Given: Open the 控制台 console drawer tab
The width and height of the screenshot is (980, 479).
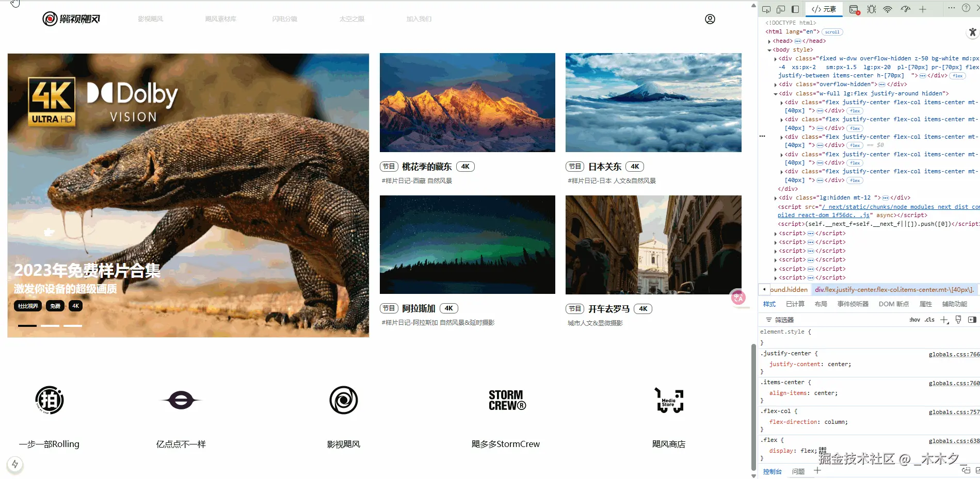Looking at the screenshot, I should [773, 471].
